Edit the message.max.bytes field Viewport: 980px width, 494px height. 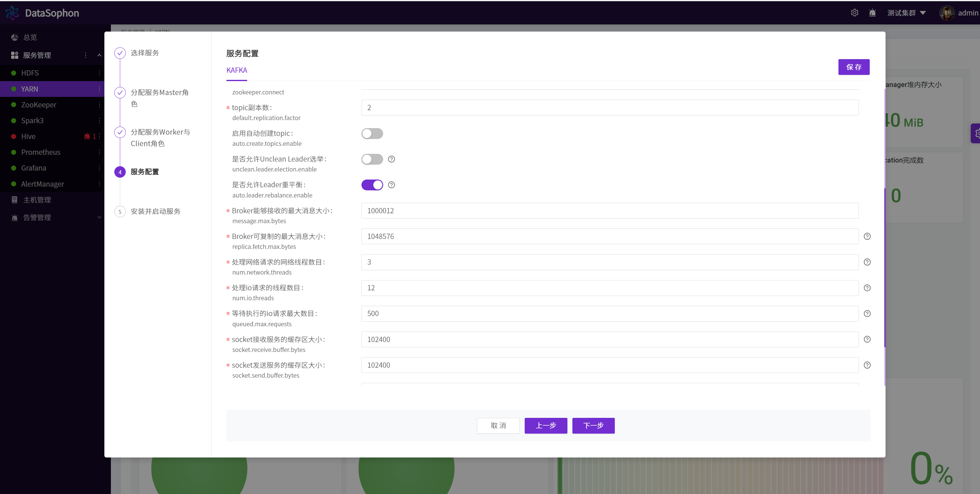tap(610, 211)
